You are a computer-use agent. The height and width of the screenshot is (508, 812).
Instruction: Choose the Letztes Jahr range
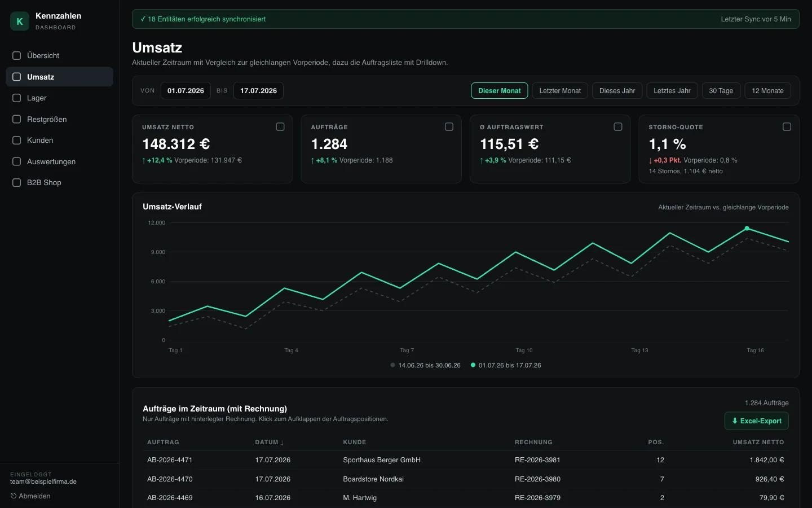point(672,91)
